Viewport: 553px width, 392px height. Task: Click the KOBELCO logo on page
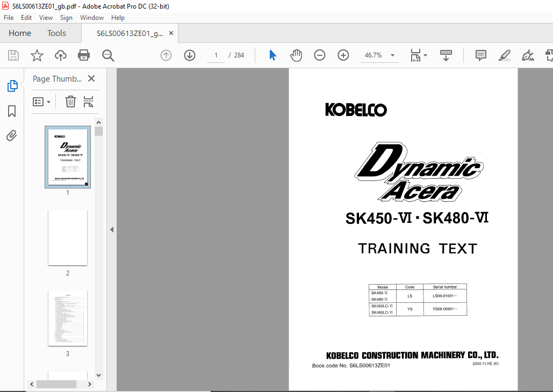click(x=356, y=110)
